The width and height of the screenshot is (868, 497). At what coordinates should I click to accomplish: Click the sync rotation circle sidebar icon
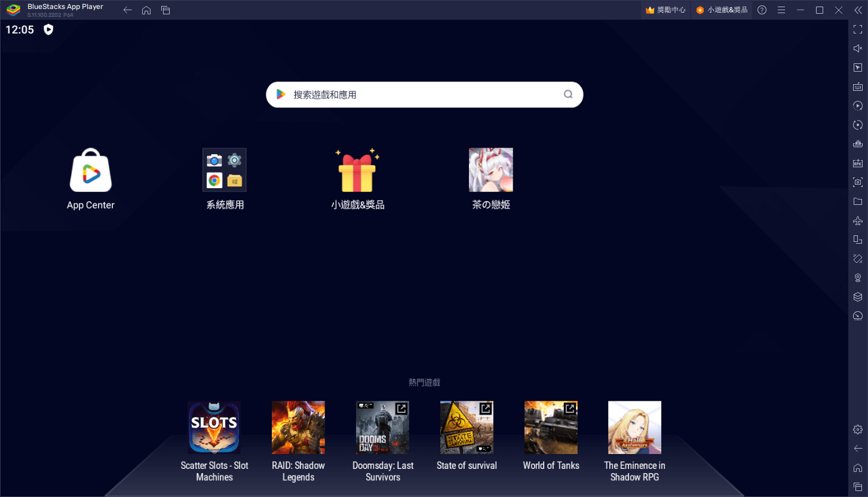(x=858, y=125)
